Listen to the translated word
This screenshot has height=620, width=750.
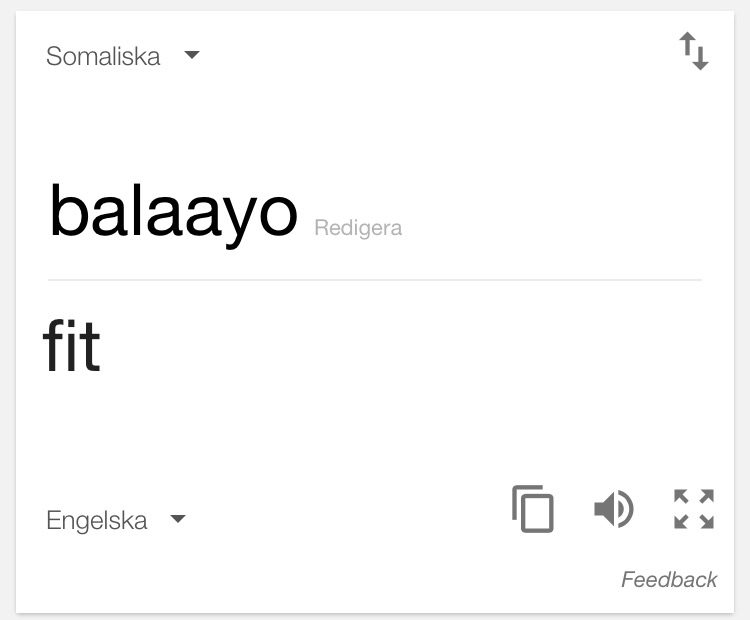[614, 509]
